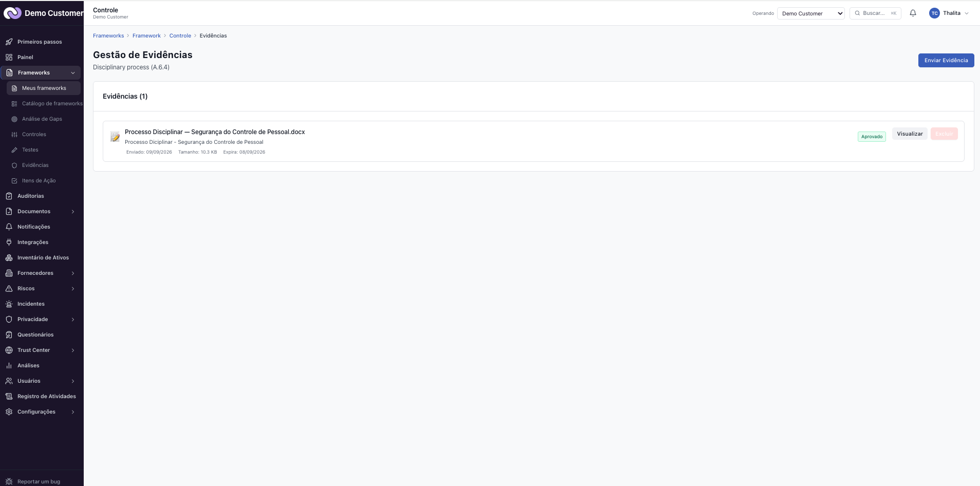Open the Thalita user menu chevron
The image size is (980, 486).
click(967, 13)
